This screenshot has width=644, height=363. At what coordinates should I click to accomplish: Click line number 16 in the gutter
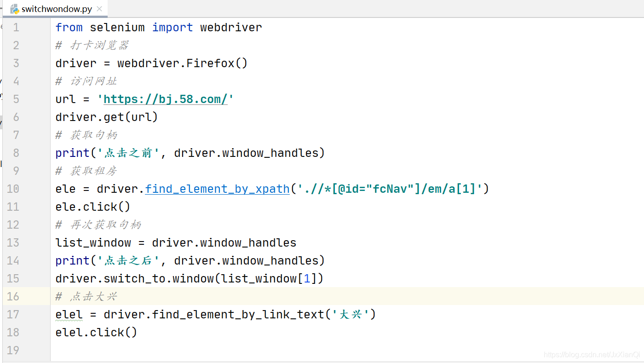pos(13,296)
